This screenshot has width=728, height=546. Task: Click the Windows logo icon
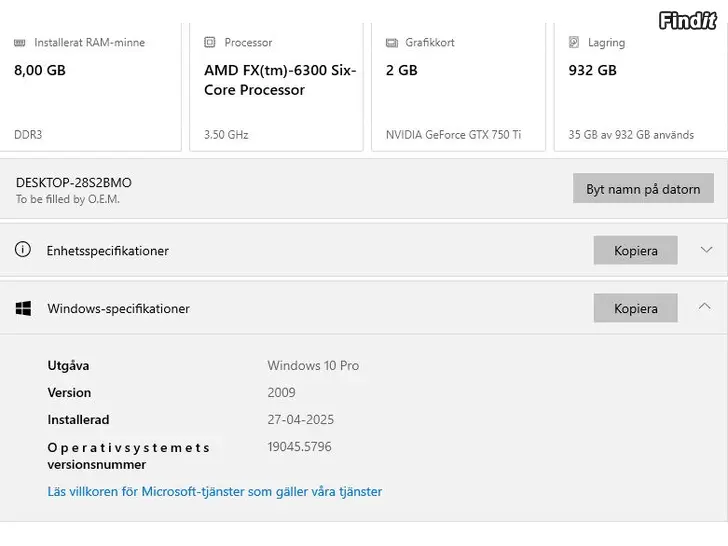(23, 308)
